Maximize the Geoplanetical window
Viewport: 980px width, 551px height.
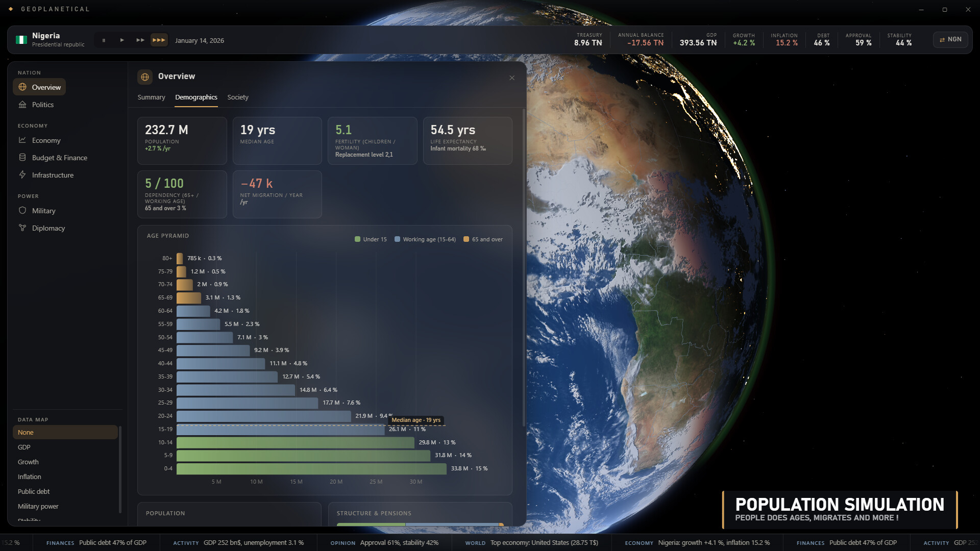[945, 10]
